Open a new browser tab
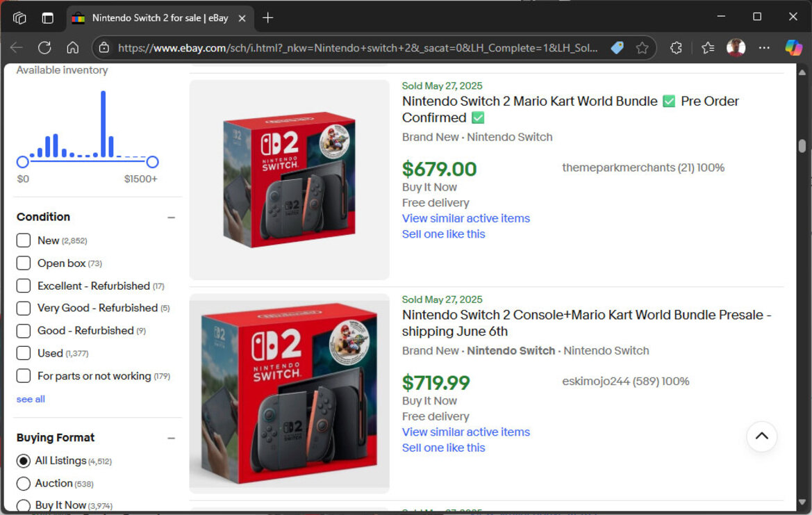Viewport: 812px width, 515px height. [x=267, y=18]
